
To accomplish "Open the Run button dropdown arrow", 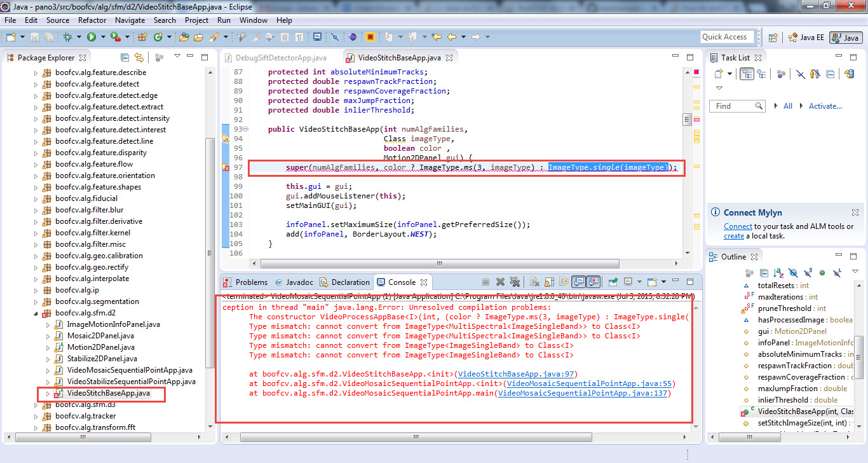I will [103, 37].
